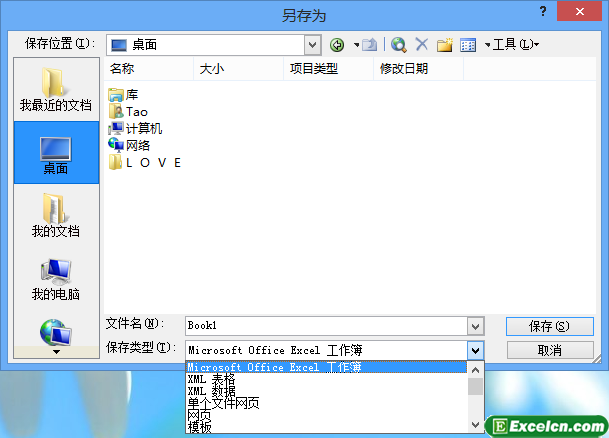
Task: Open the Views dropdown arrow
Action: tap(487, 45)
